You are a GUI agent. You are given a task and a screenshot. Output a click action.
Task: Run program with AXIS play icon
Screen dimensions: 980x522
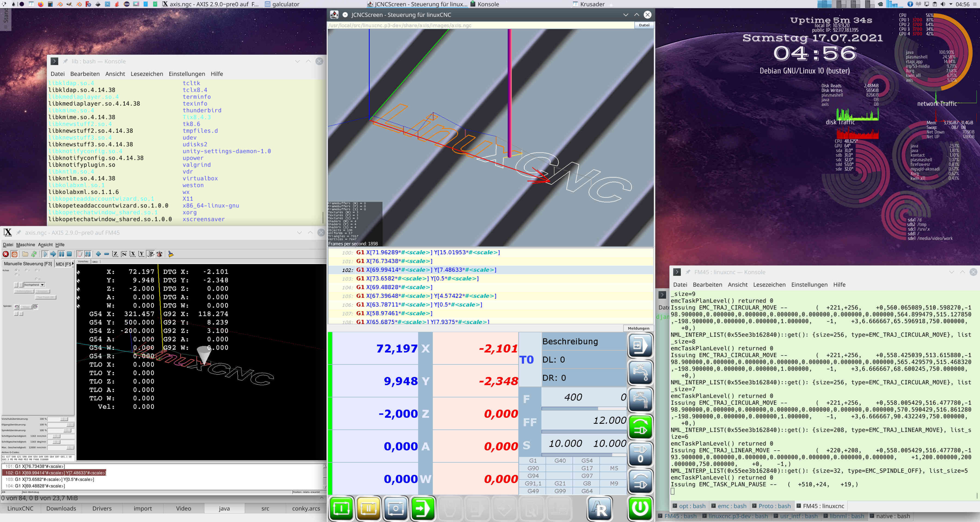(45, 254)
